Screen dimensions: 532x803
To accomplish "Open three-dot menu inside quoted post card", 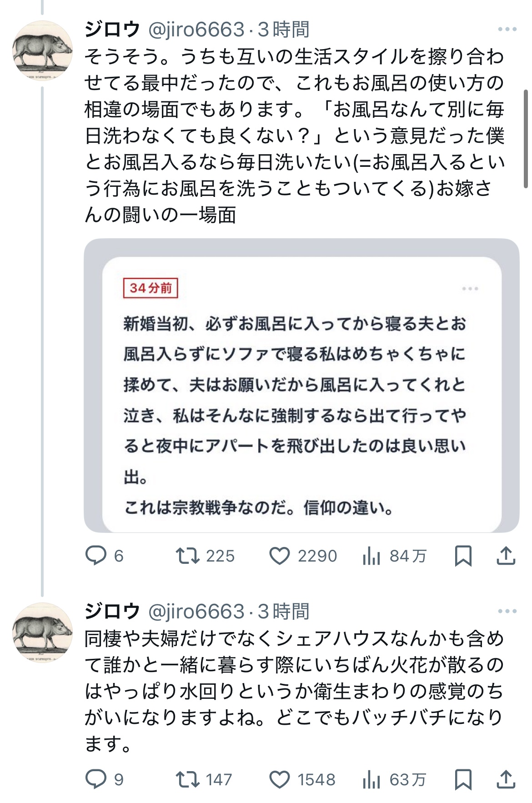I will 470,289.
